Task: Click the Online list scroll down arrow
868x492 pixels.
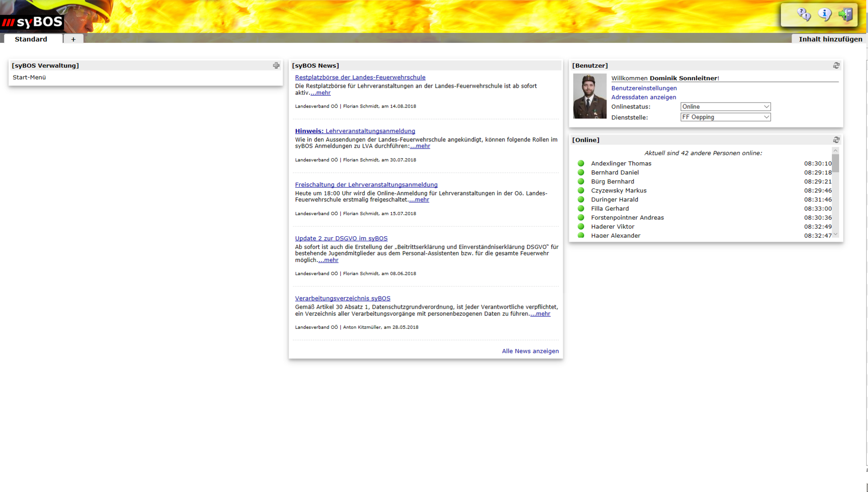Action: click(835, 234)
